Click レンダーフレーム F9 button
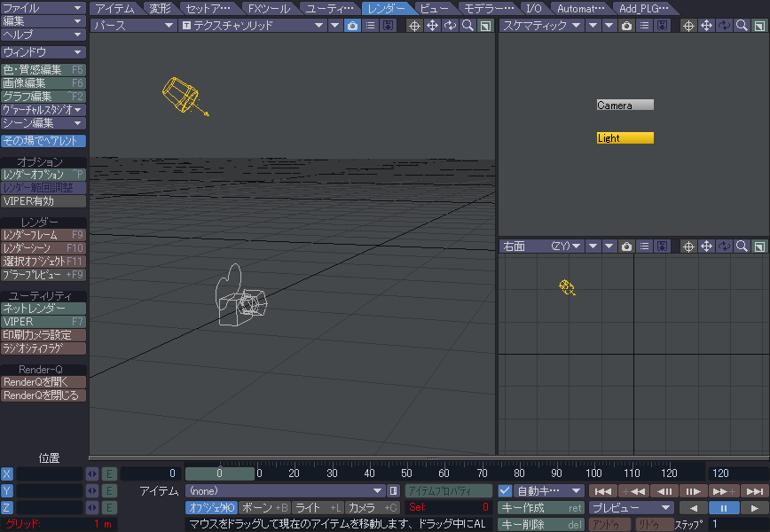 click(x=43, y=235)
